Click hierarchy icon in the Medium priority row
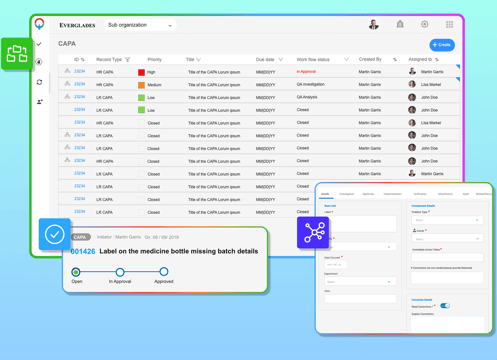The height and width of the screenshot is (360, 497). coord(67,83)
